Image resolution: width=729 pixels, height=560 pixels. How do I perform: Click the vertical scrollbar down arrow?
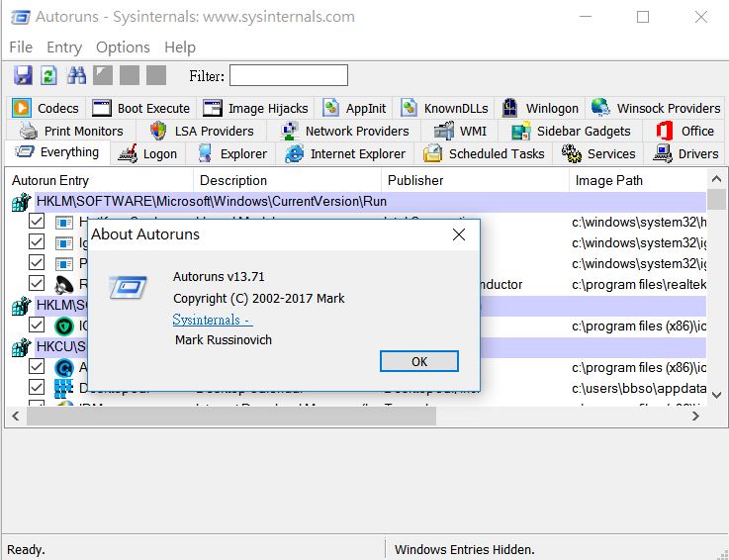[x=716, y=396]
